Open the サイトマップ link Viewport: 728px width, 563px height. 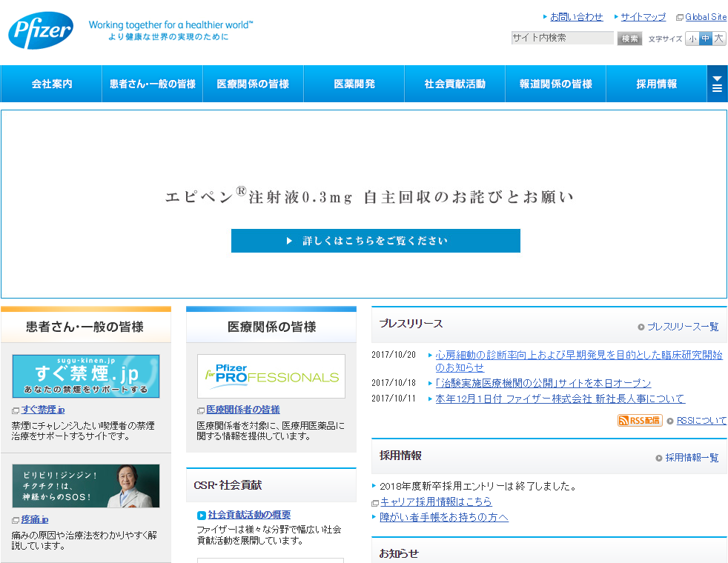[x=643, y=17]
